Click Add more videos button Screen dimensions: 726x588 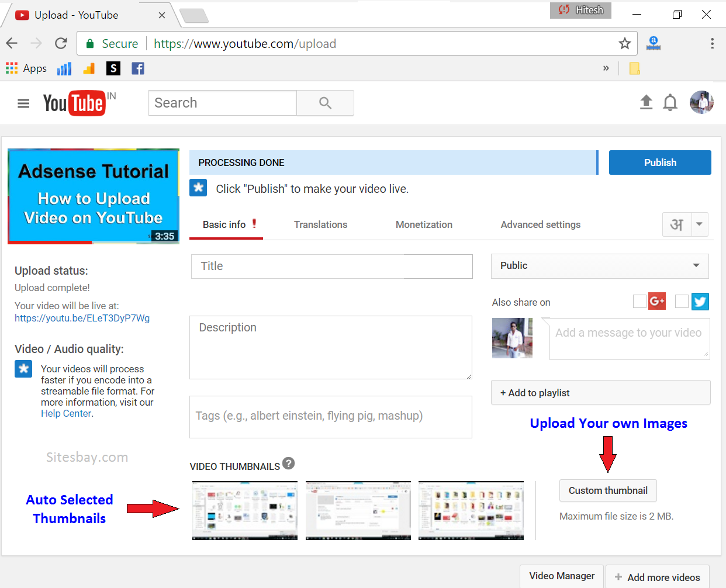(658, 577)
